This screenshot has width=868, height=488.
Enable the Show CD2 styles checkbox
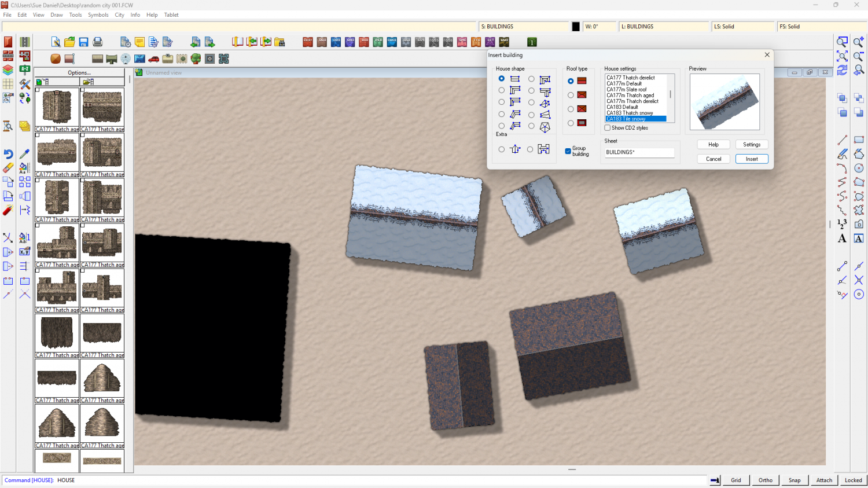pyautogui.click(x=608, y=128)
